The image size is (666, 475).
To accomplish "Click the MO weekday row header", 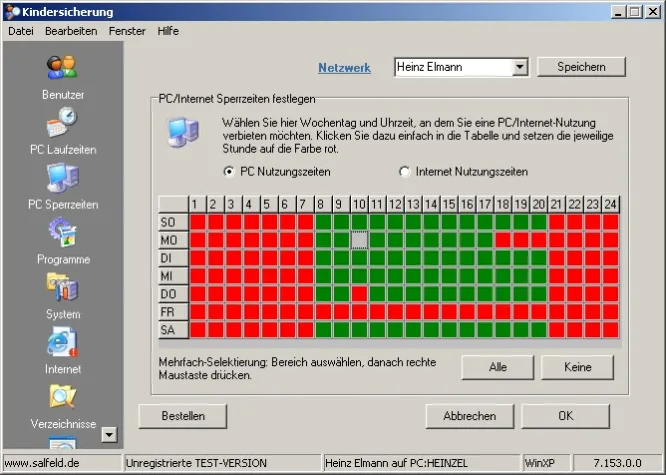I will 169,239.
